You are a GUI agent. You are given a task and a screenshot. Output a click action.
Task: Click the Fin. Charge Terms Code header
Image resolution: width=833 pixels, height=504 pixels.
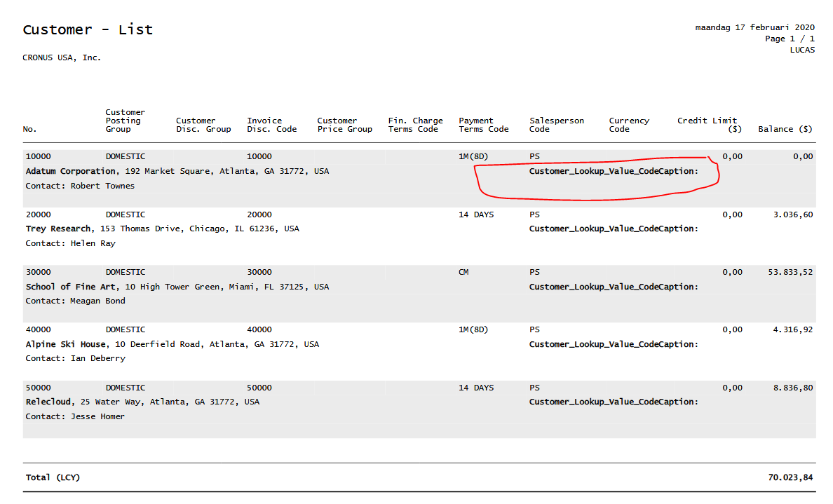[415, 125]
